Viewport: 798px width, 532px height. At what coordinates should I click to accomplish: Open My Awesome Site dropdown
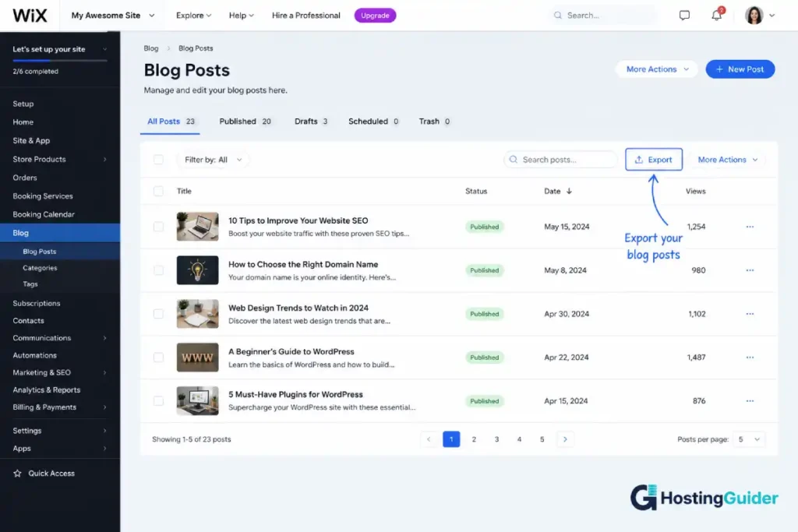pyautogui.click(x=113, y=16)
